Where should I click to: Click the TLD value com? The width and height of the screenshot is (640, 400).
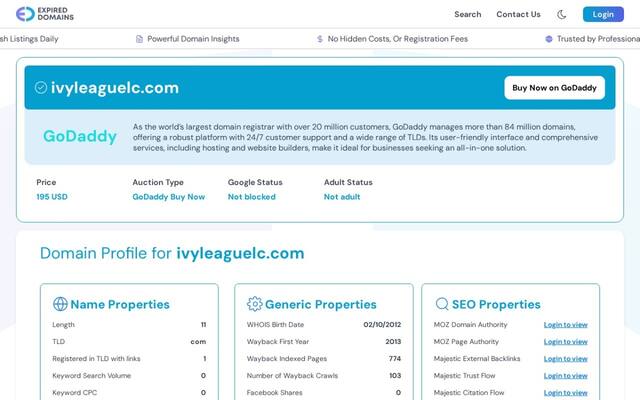click(198, 342)
